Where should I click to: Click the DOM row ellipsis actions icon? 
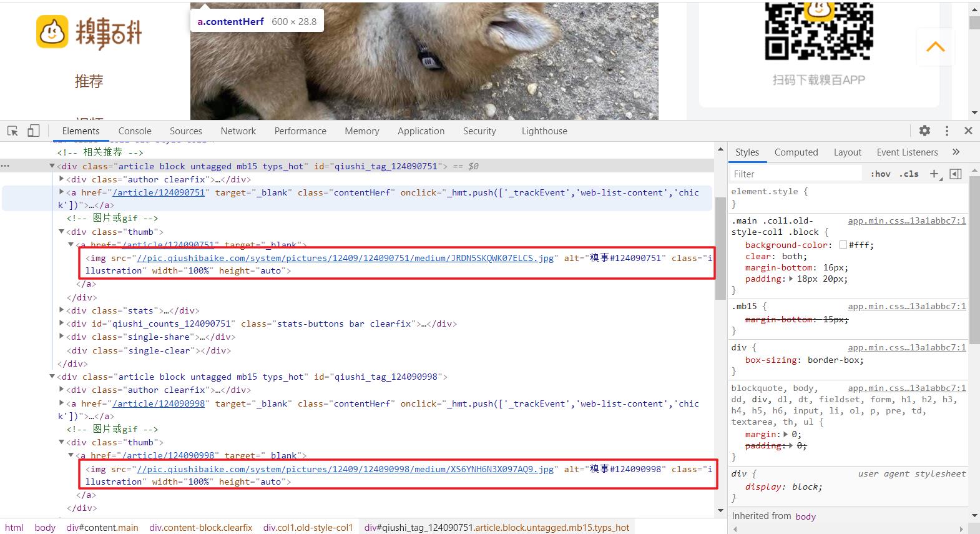(x=5, y=166)
